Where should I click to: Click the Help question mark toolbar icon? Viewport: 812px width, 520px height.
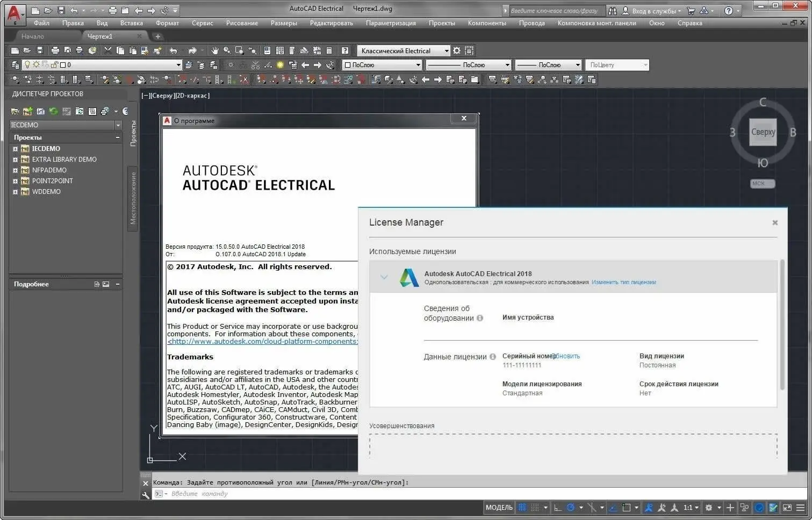point(345,50)
